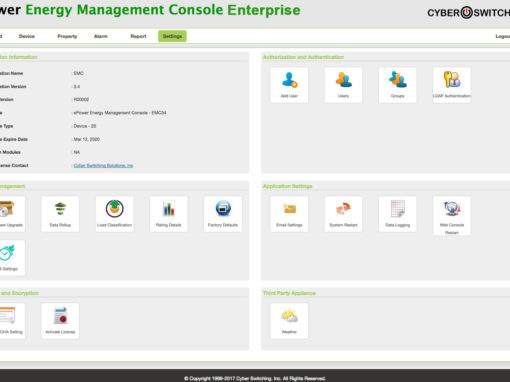
Task: Open the Data Rollup tile
Action: [60, 214]
